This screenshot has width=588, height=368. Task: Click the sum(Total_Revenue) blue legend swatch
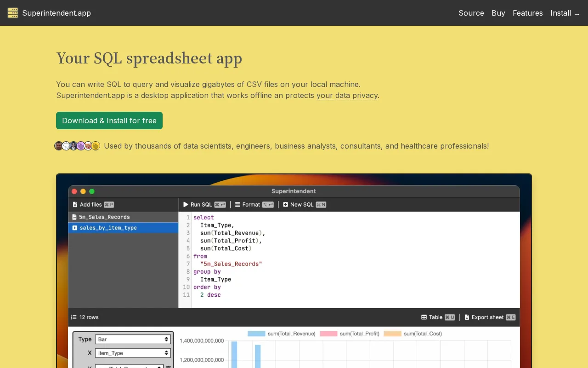256,333
